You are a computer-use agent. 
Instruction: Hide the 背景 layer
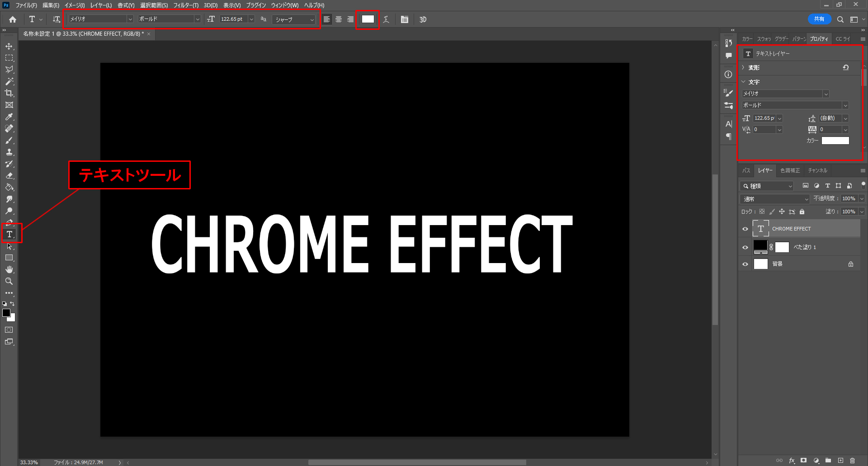coord(745,264)
